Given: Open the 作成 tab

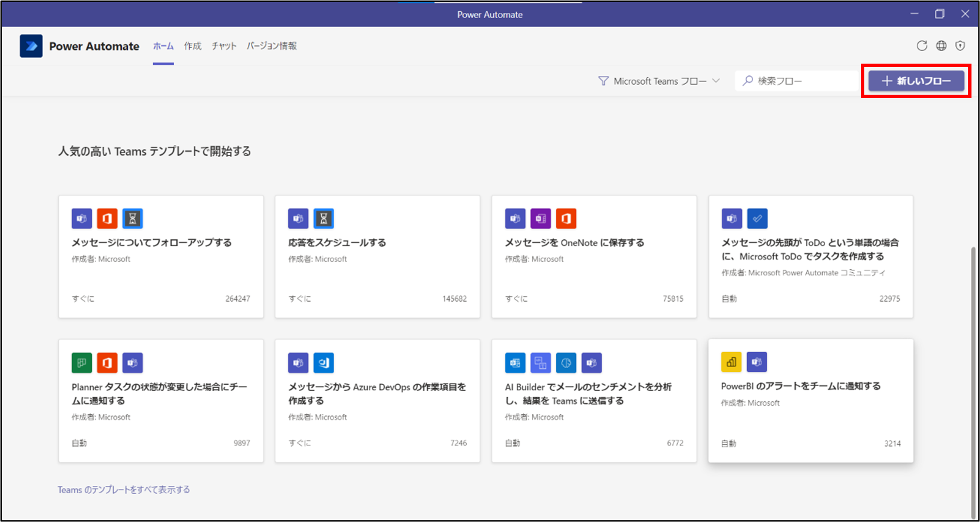Looking at the screenshot, I should pos(193,46).
